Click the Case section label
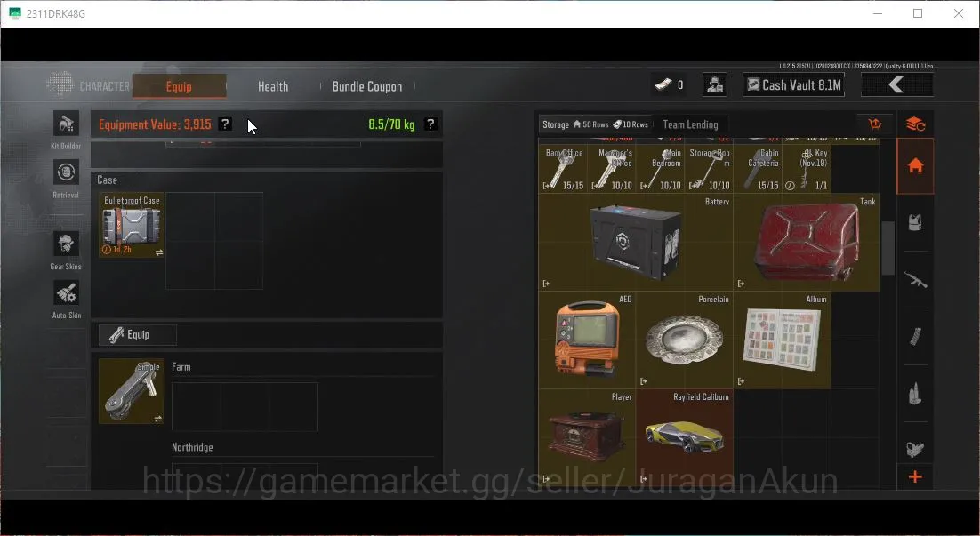Screen dimensions: 980x536 (x=107, y=180)
